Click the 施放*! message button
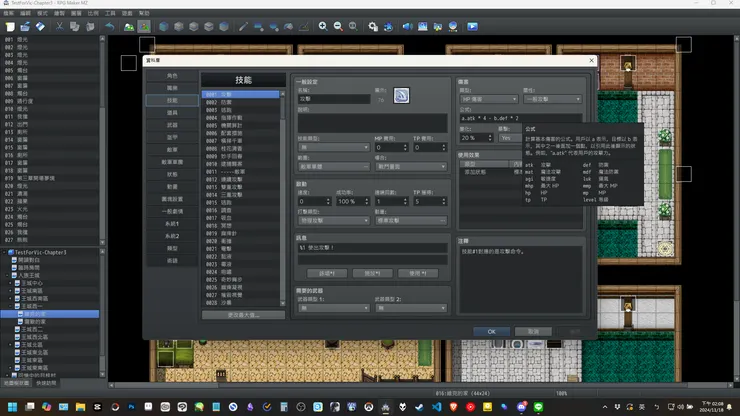This screenshot has height=416, width=740. 372,273
